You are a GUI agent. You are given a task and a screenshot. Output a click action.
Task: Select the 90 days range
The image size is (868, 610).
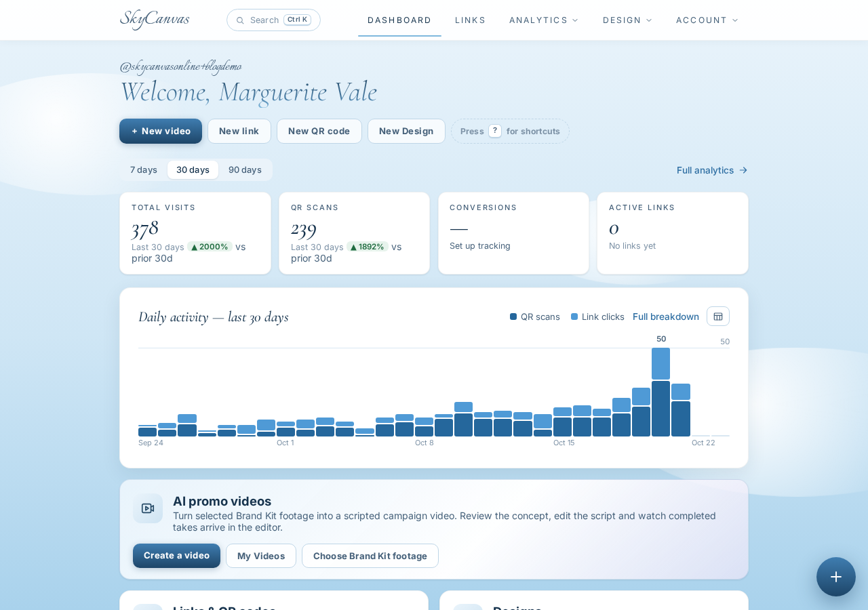click(x=245, y=170)
